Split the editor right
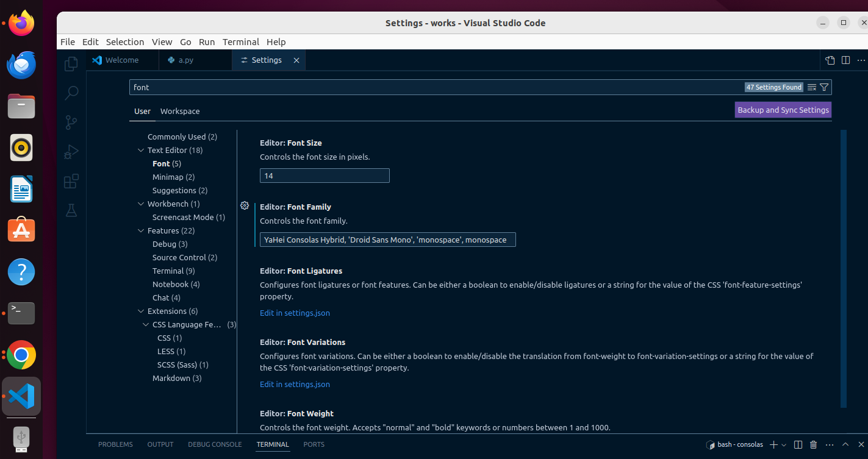 pos(845,60)
